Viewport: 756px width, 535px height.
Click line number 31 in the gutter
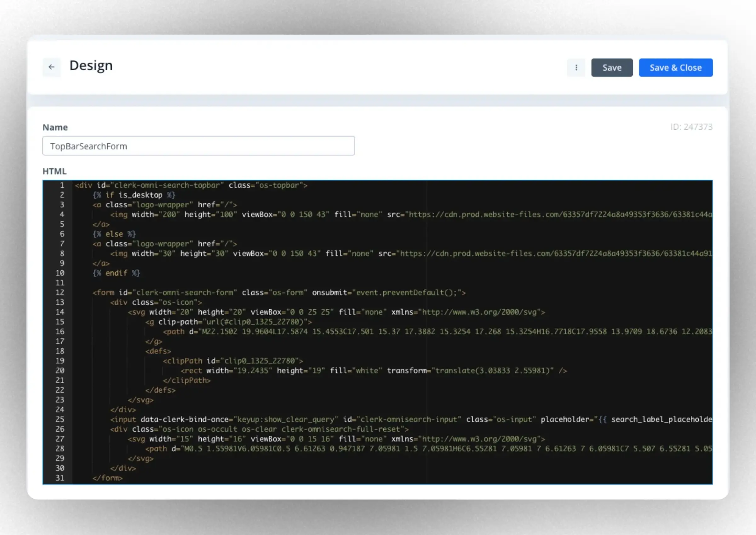(x=60, y=478)
